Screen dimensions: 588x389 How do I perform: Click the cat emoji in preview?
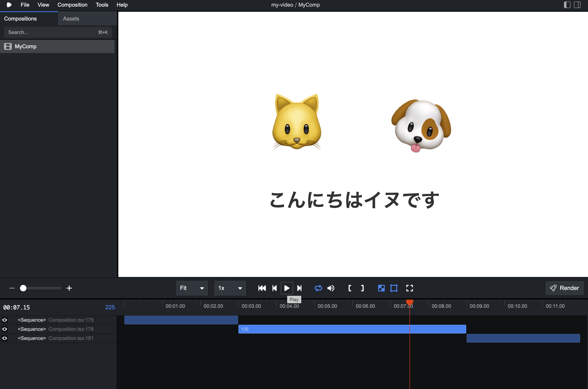tap(297, 122)
